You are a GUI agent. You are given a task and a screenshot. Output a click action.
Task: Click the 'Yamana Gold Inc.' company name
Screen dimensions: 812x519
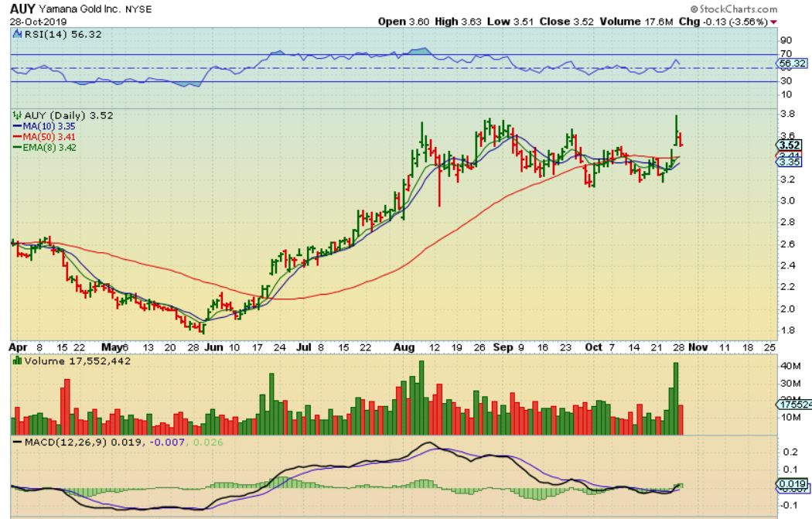point(79,9)
